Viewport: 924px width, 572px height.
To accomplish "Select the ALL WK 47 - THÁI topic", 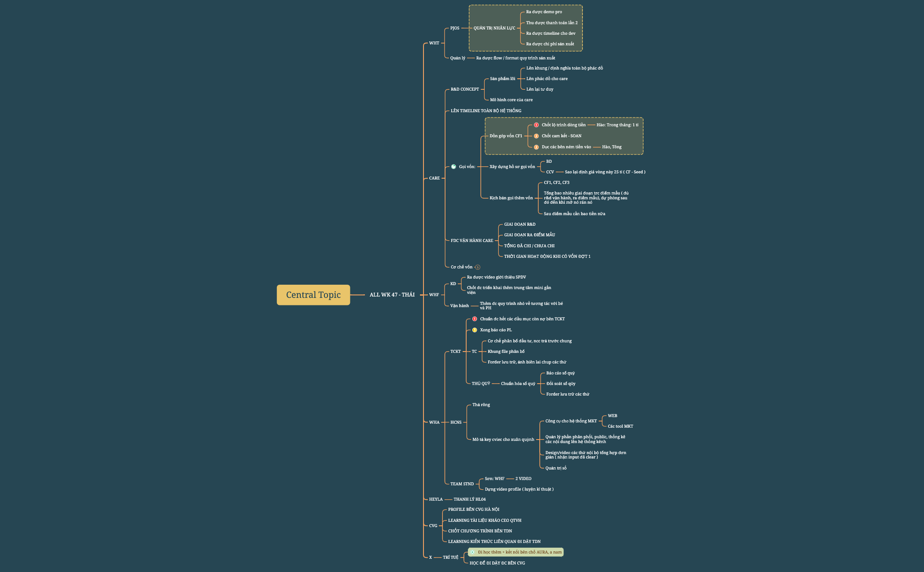I will tap(392, 295).
